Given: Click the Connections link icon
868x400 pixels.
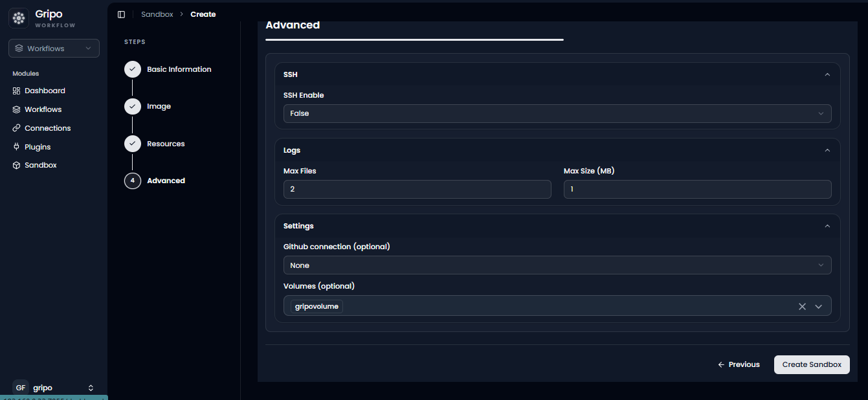Looking at the screenshot, I should pos(17,128).
